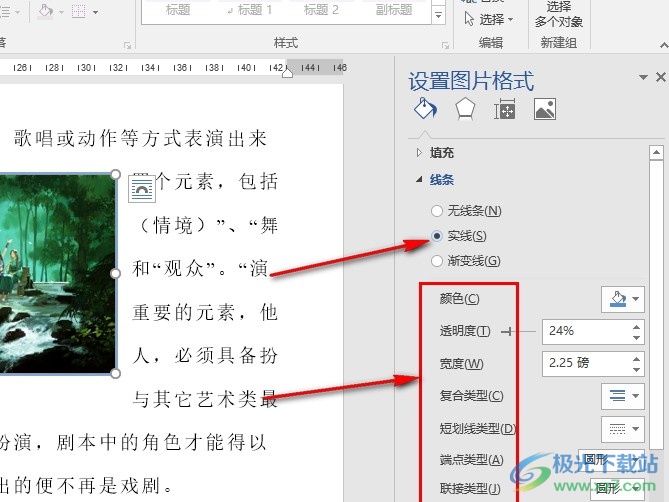Click the layout options icon beside image
The image size is (669, 502).
(x=142, y=188)
